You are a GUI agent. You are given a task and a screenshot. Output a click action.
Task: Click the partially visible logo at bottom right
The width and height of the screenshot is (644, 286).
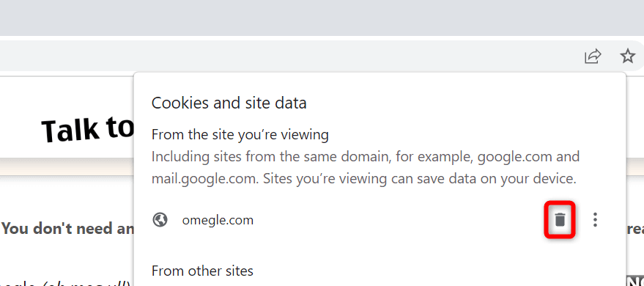(x=635, y=281)
